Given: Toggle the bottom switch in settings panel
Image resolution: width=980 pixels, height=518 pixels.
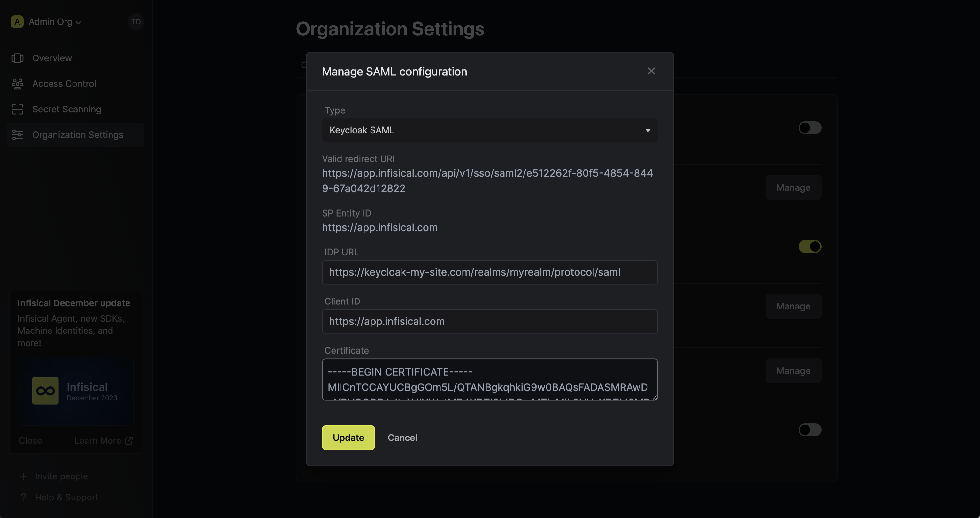Looking at the screenshot, I should [809, 430].
